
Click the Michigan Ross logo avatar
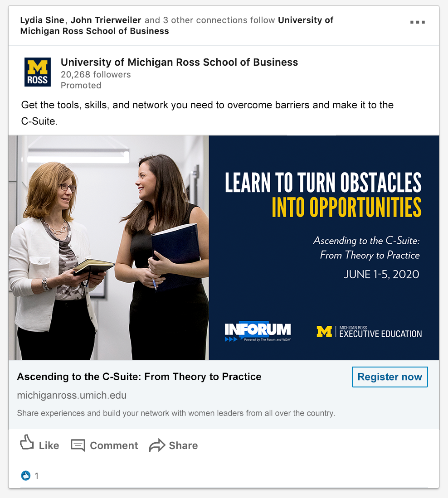(38, 72)
